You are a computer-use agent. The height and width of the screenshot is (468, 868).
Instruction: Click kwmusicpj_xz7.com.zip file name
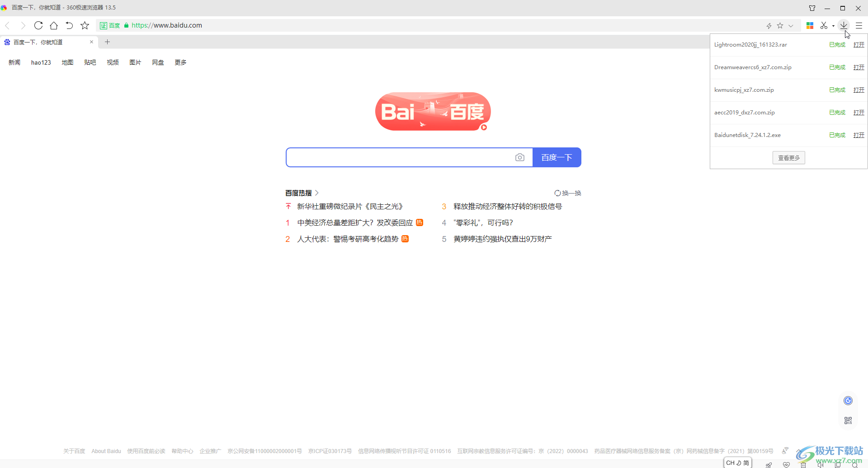(x=744, y=90)
